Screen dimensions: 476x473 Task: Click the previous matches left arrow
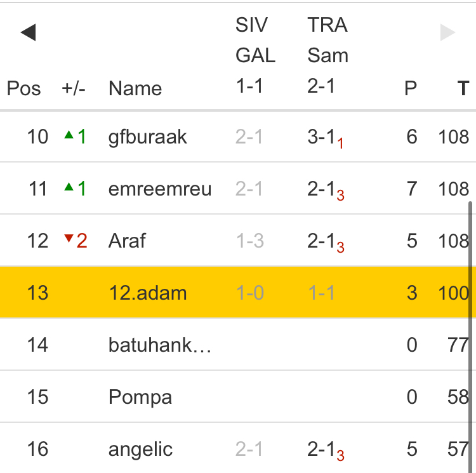(28, 32)
